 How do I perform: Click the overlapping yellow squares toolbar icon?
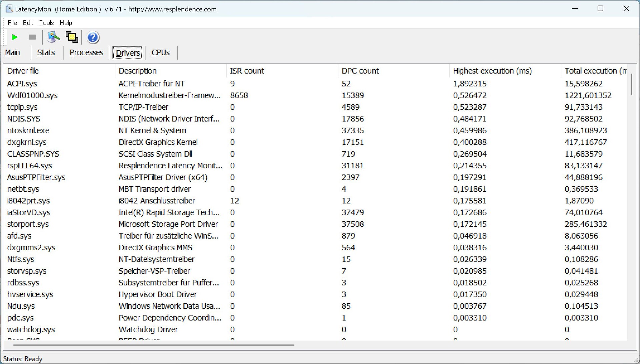pos(72,37)
